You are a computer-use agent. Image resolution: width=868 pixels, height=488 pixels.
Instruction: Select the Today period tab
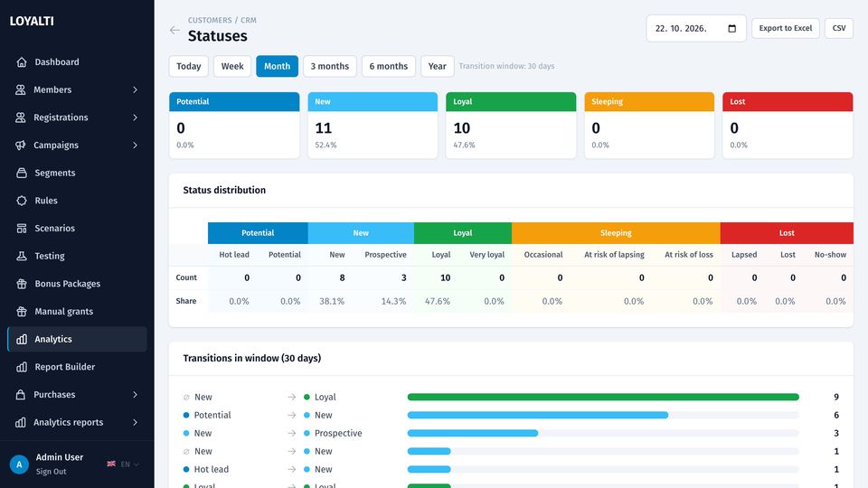coord(189,66)
